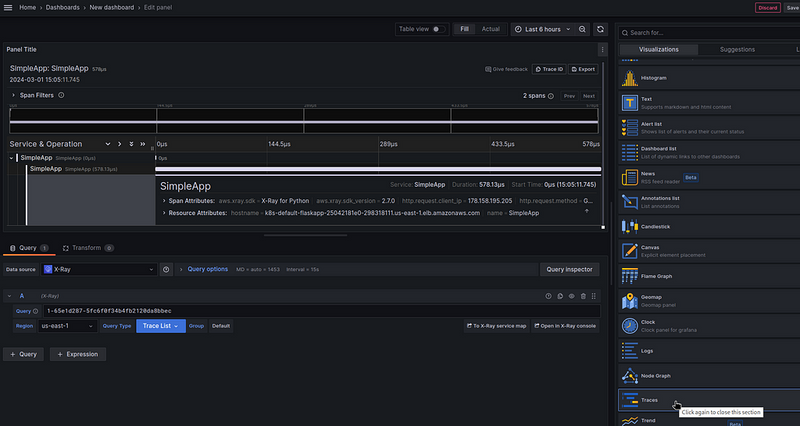The height and width of the screenshot is (426, 800).
Task: Open the panel three-dot menu
Action: click(x=603, y=49)
